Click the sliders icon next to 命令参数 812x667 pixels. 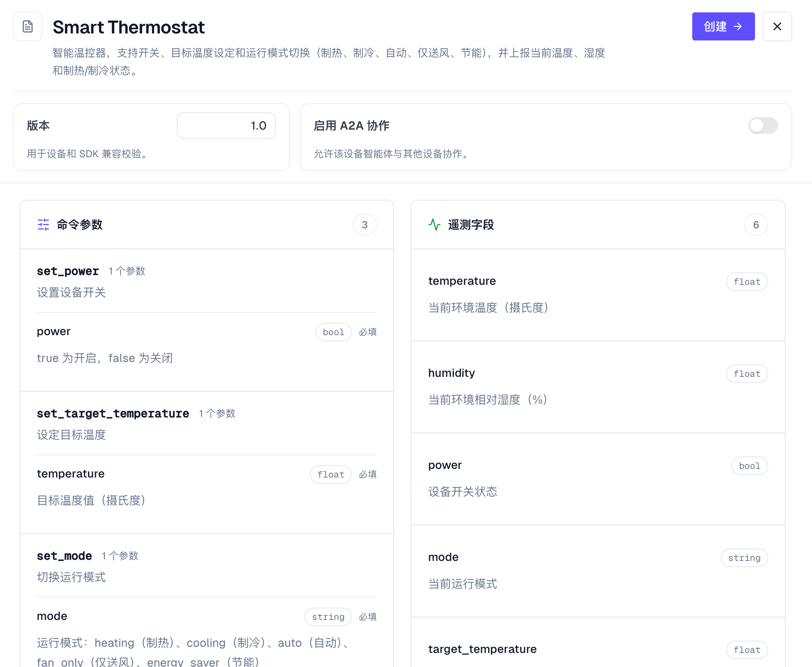coord(43,225)
